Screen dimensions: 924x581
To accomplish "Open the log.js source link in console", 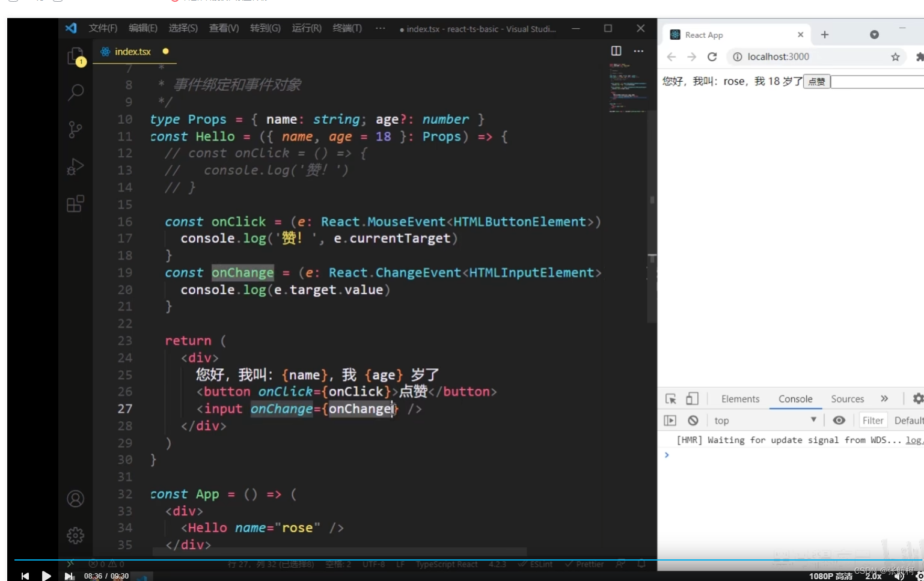I will click(x=914, y=440).
